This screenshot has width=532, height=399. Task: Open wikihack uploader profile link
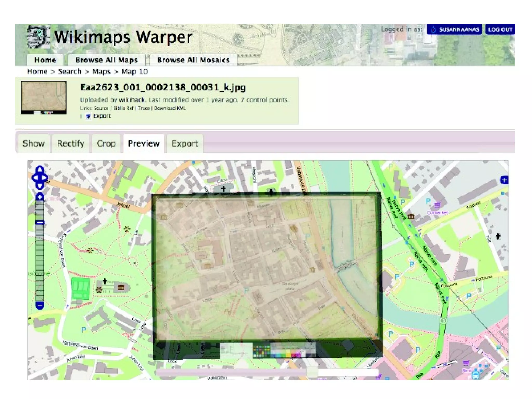click(x=132, y=100)
